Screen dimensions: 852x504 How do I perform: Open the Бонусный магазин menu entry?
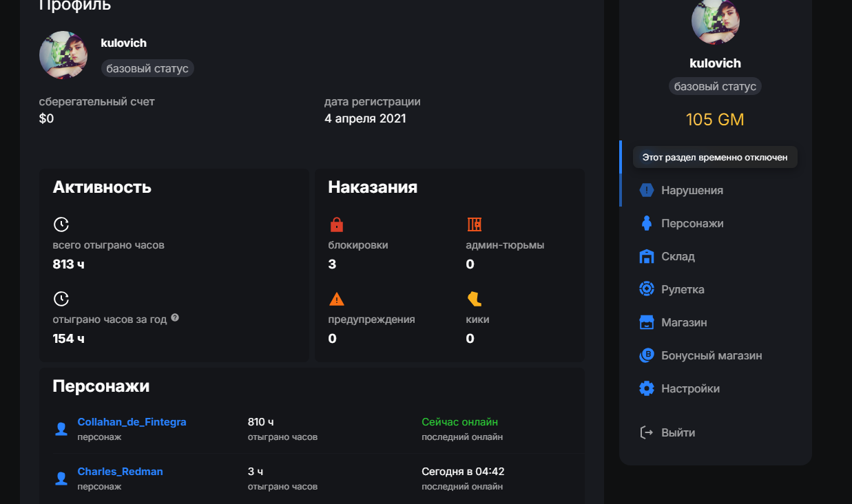pos(711,355)
